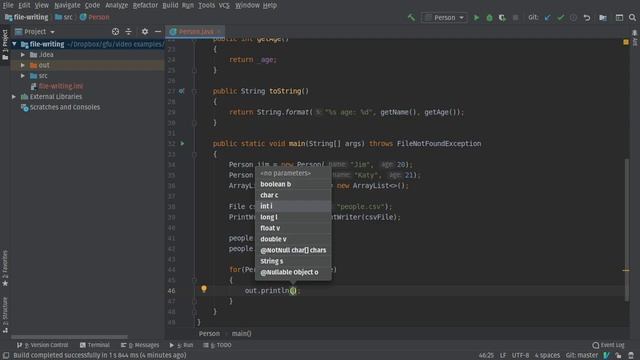This screenshot has width=640, height=360.
Task: Open Project Structure icon in toolbar
Action: pos(603,18)
